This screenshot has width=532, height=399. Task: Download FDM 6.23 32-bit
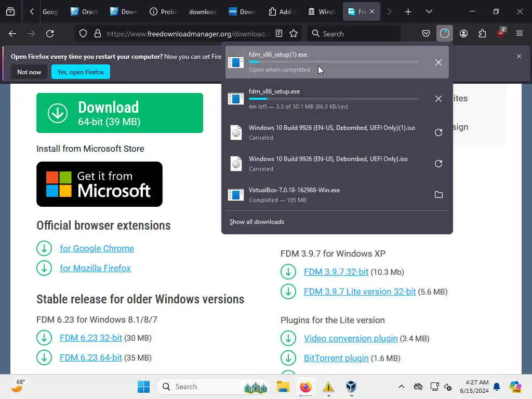coord(91,338)
